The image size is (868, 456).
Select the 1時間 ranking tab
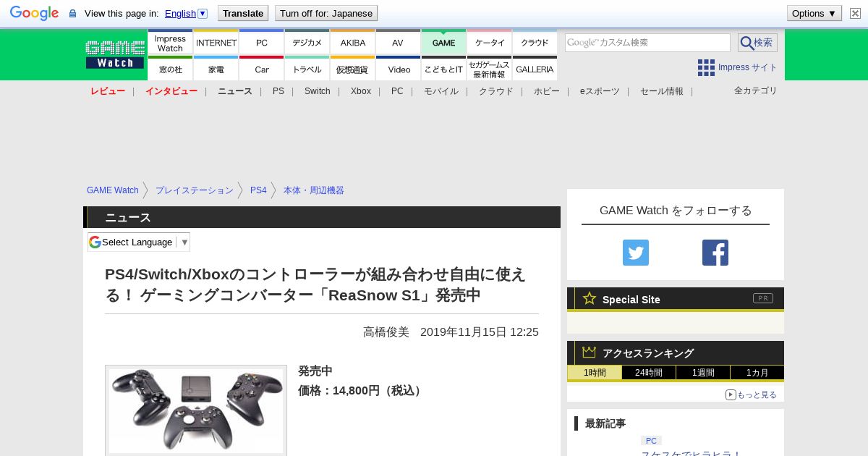[594, 373]
